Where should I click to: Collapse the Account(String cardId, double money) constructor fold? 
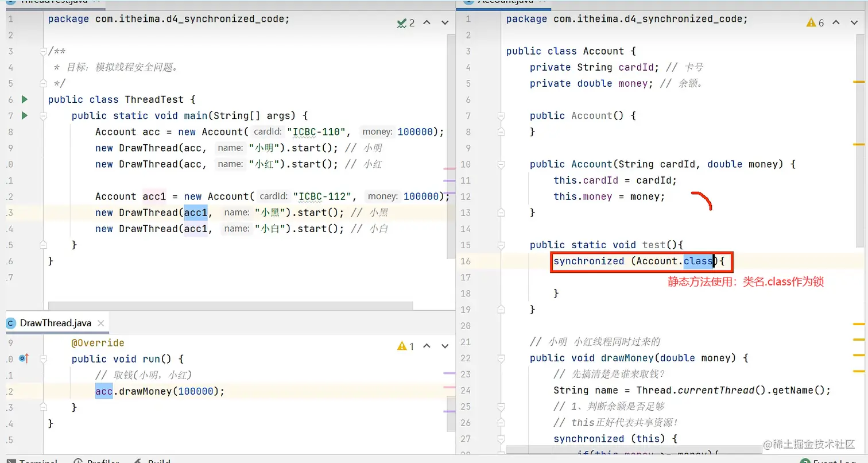pos(501,164)
